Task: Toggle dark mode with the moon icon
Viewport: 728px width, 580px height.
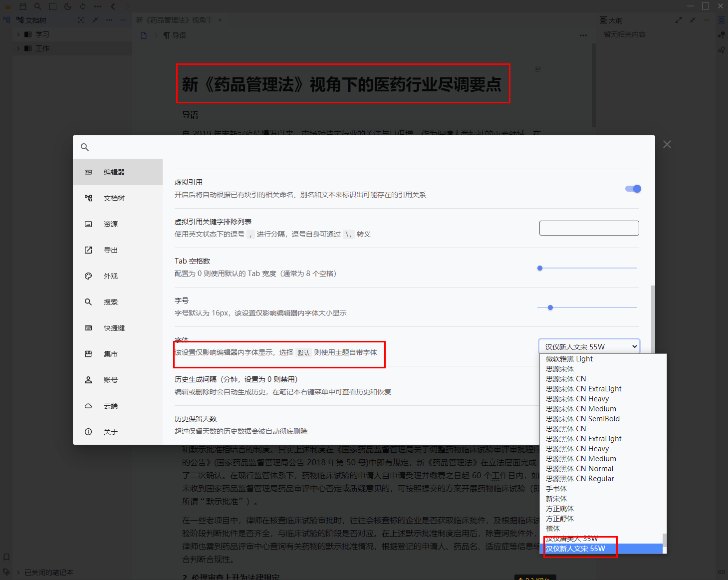Action: [x=68, y=6]
